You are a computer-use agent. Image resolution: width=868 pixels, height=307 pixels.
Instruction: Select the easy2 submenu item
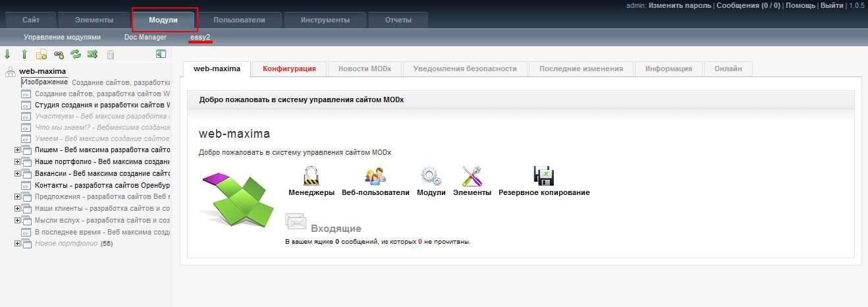(200, 38)
